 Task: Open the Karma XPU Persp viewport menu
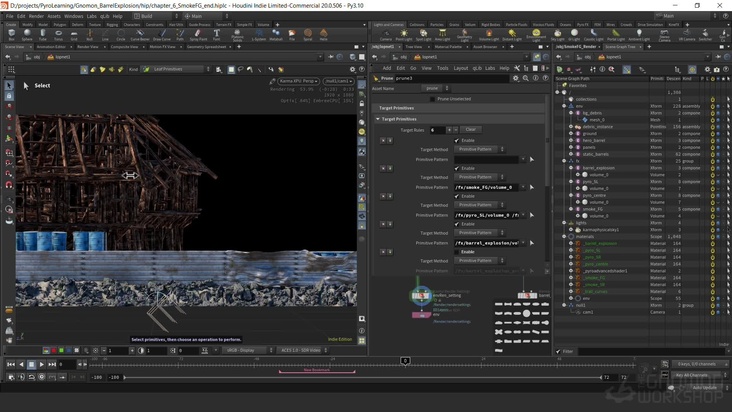[296, 80]
